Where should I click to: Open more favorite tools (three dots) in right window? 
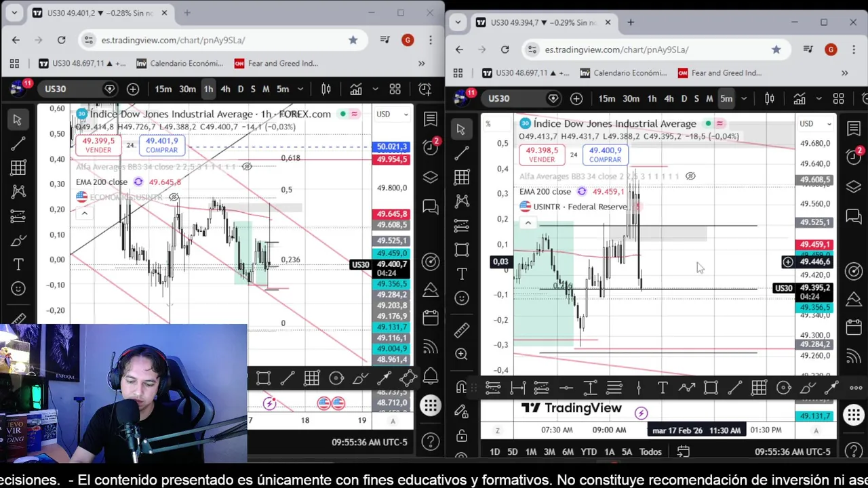[856, 388]
